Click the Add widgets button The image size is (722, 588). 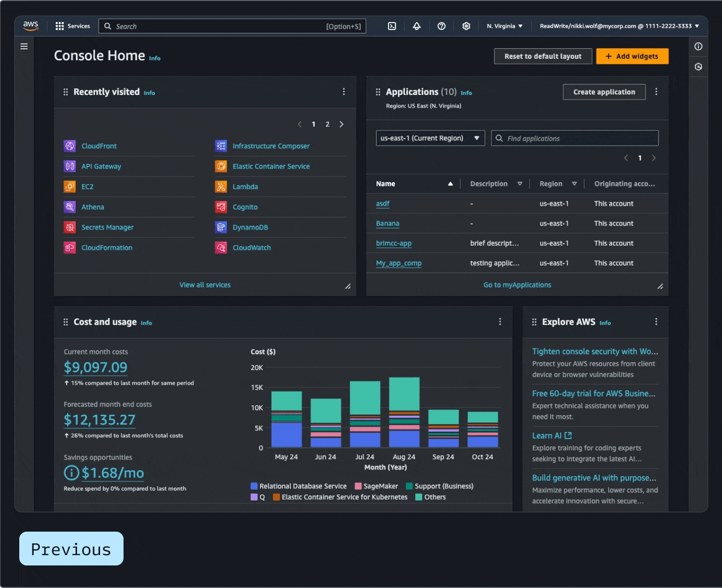[632, 56]
